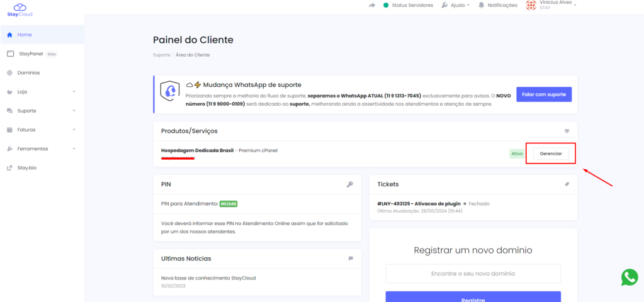
Task: Click the Registrar um novo domínio heading
Action: click(x=473, y=250)
